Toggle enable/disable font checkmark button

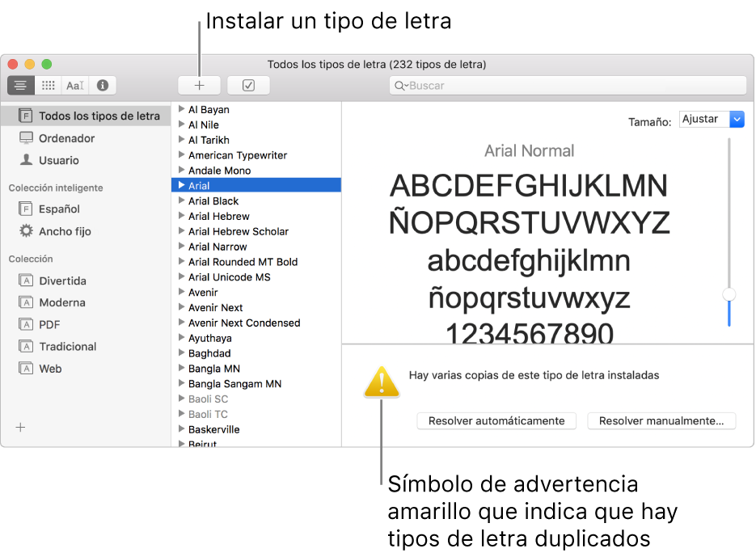248,86
